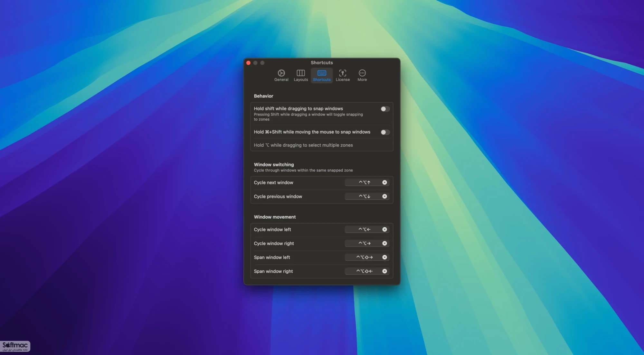Click the 'Pressing Shift while dragging' description text

pos(308,117)
